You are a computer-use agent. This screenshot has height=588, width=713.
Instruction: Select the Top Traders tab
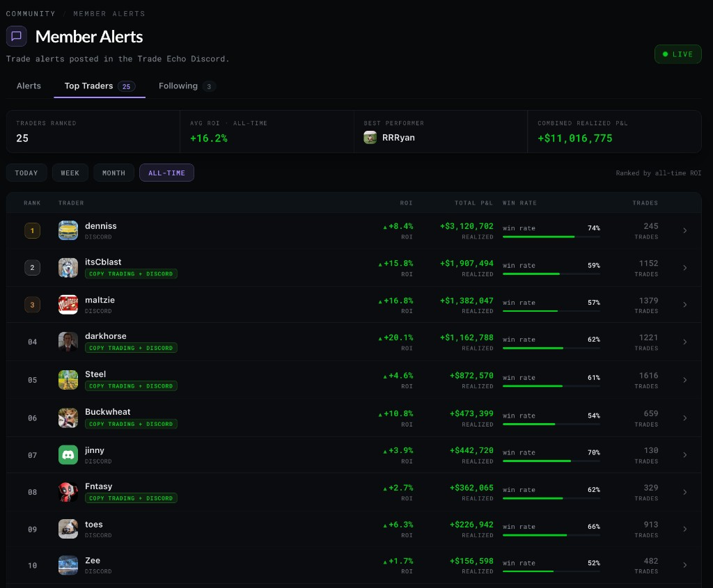tap(100, 86)
